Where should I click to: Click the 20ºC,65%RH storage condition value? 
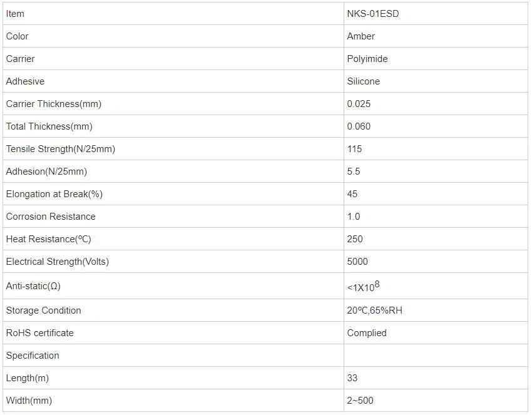(374, 310)
